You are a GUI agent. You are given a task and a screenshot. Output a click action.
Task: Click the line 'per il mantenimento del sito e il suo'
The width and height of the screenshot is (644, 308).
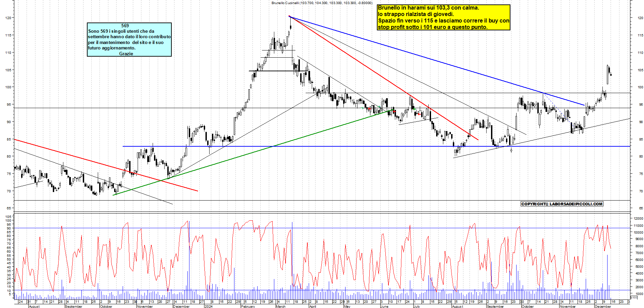point(126,42)
